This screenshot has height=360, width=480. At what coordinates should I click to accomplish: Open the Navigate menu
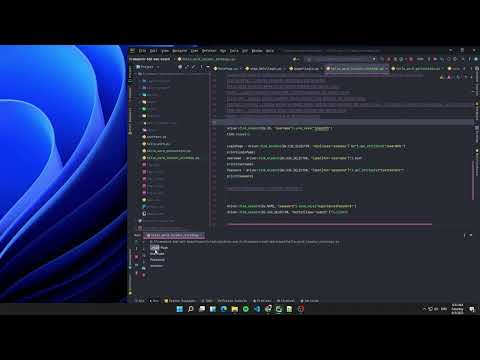coord(180,51)
